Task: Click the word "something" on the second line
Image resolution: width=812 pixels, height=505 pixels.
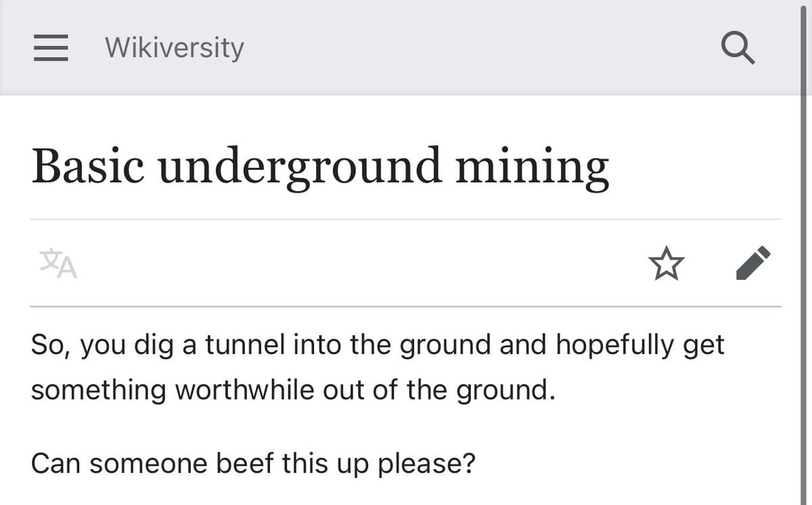Action: (98, 391)
